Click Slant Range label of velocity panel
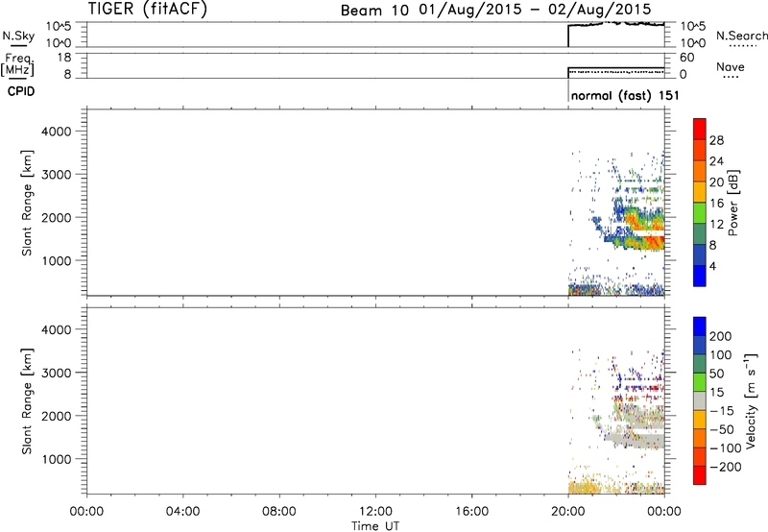 (27, 400)
